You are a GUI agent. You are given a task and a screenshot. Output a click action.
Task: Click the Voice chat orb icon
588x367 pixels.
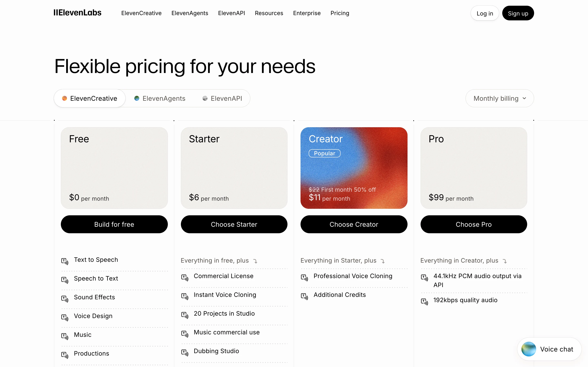[x=528, y=349]
